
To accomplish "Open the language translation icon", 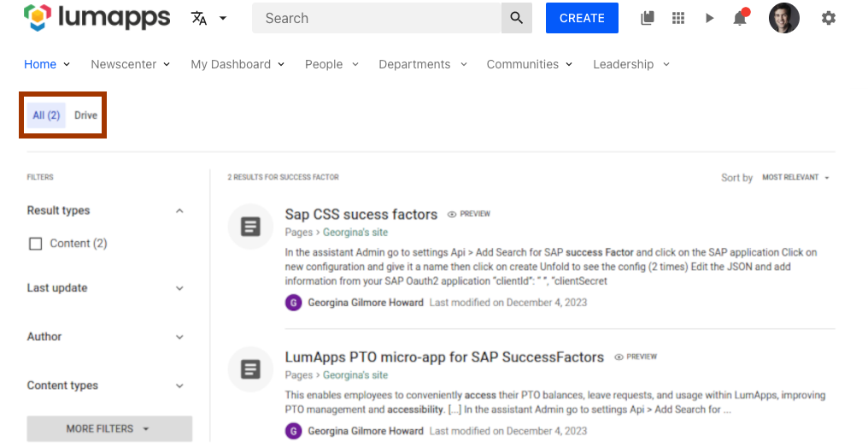I will pos(199,18).
